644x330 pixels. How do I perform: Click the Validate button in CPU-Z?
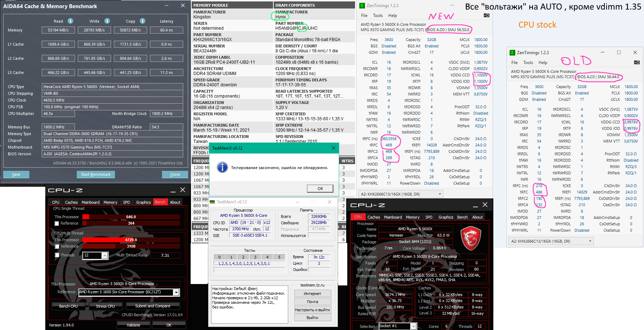click(x=133, y=325)
